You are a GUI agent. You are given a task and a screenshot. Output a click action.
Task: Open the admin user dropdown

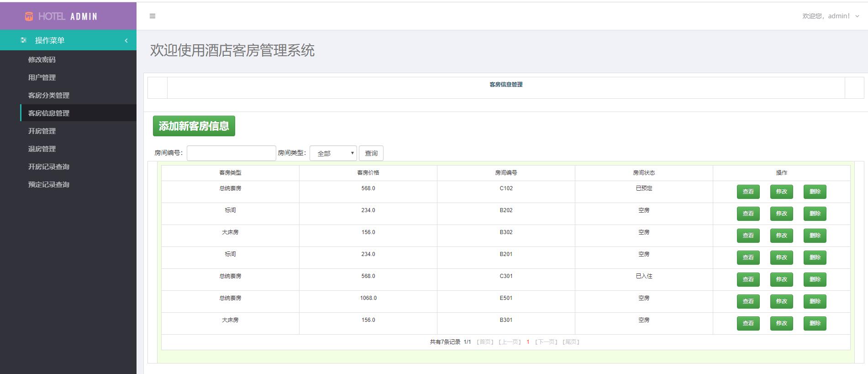[x=831, y=16]
